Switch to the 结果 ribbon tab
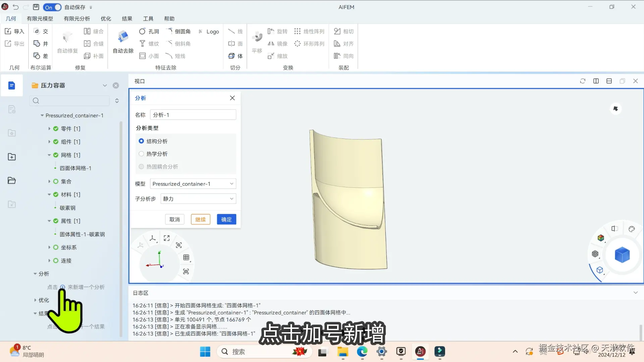Viewport: 644px width, 362px height. tap(127, 18)
